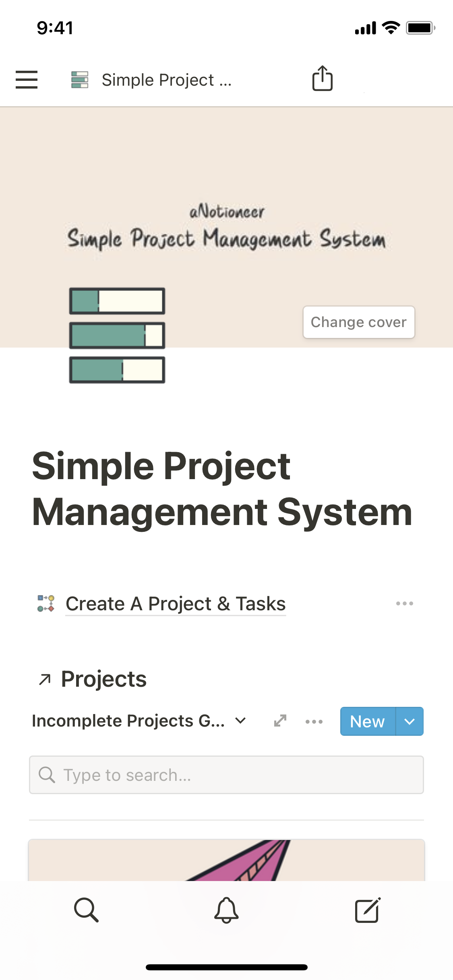The height and width of the screenshot is (980, 453).
Task: Open the linked Projects database title
Action: click(103, 679)
